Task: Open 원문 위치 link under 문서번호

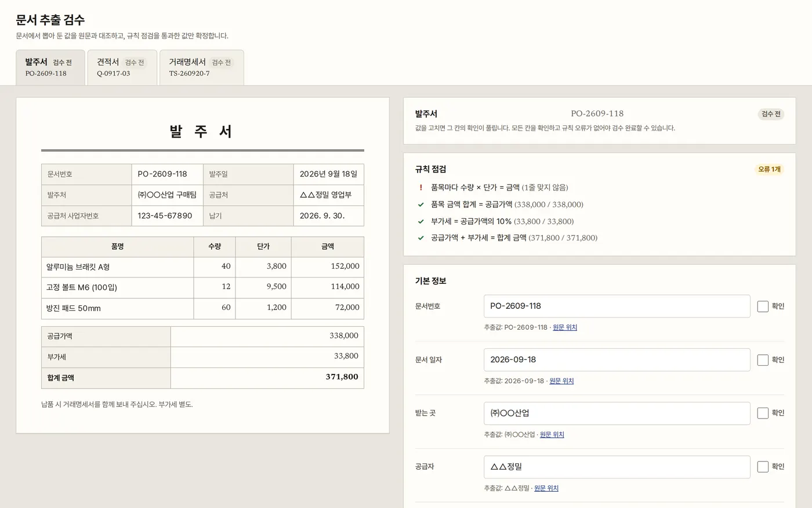Action: pos(565,327)
